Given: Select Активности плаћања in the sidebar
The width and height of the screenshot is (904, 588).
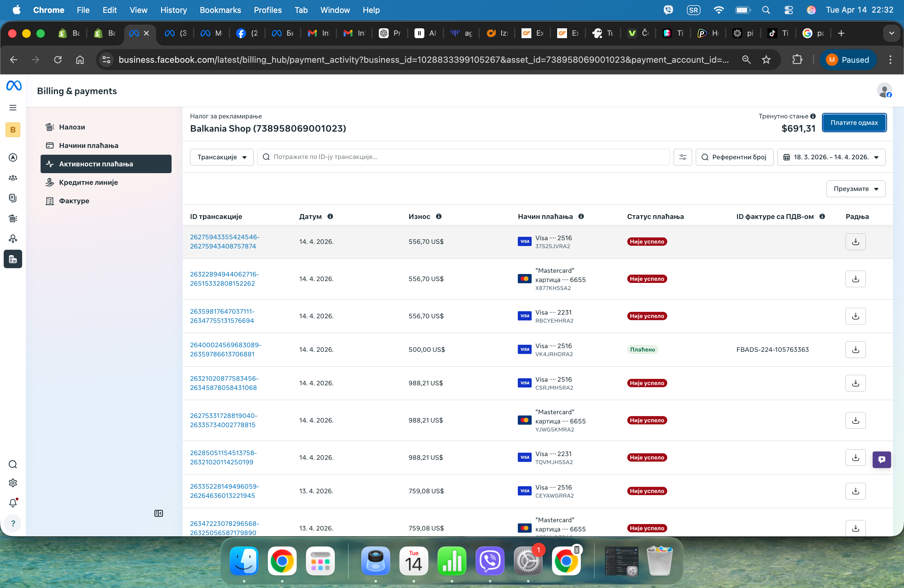Looking at the screenshot, I should (106, 164).
